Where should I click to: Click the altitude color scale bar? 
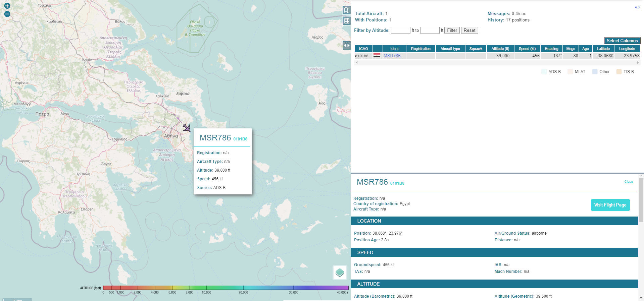pos(226,288)
